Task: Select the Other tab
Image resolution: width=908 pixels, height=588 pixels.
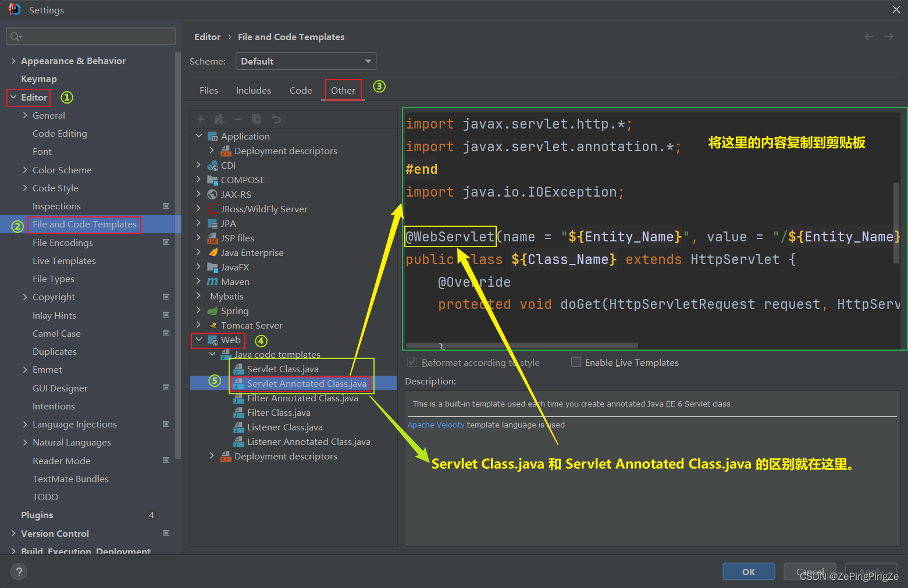Action: point(343,90)
